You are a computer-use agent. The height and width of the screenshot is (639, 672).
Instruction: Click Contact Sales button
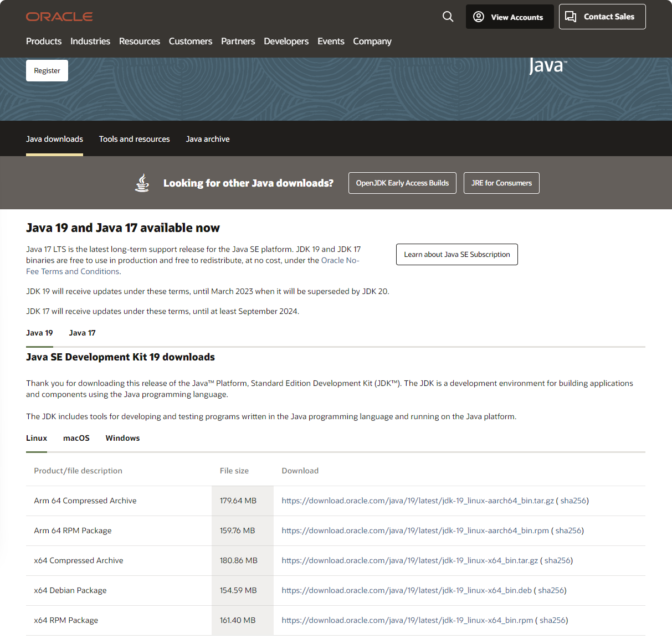(602, 17)
